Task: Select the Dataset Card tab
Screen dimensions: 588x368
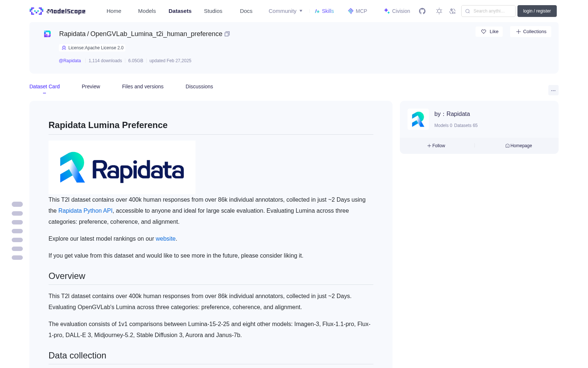Action: click(x=44, y=86)
